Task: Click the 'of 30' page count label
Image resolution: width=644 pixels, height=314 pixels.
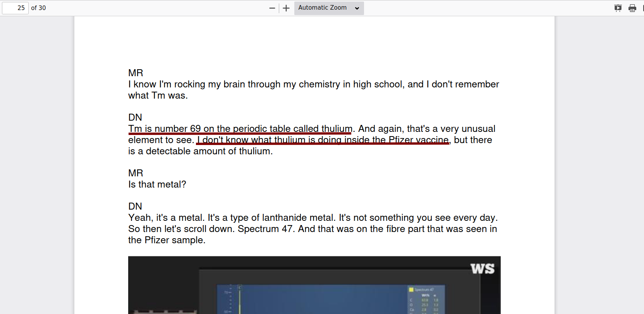Action: pyautogui.click(x=38, y=8)
